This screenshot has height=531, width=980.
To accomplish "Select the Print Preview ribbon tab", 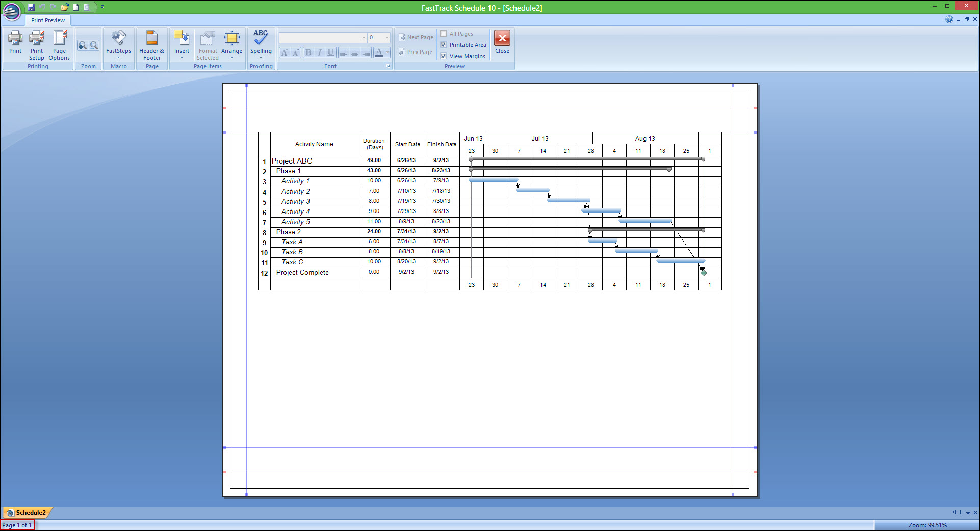I will pos(47,20).
